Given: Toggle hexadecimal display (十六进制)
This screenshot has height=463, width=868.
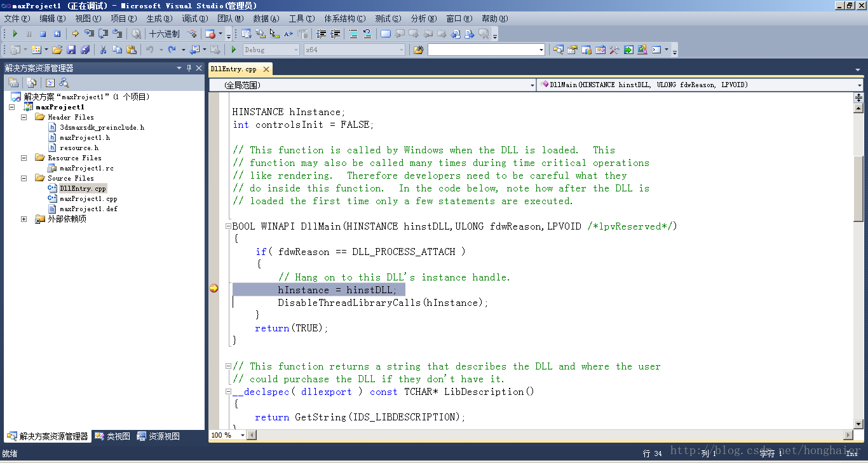Looking at the screenshot, I should point(164,34).
